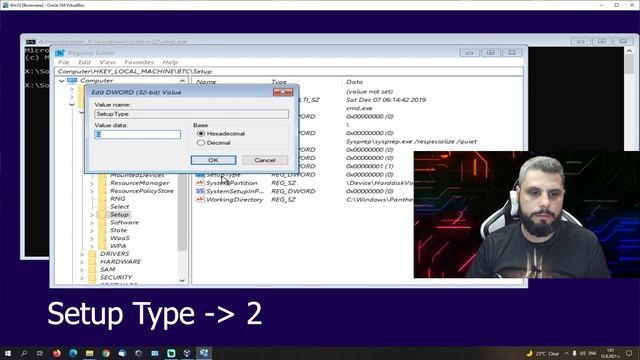The image size is (640, 360).
Task: Select the ResourcePolicyStore key
Action: click(142, 191)
